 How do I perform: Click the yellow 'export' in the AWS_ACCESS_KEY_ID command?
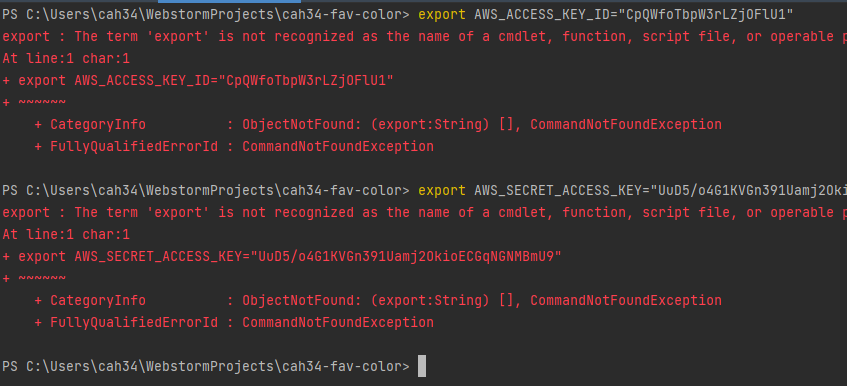pos(442,15)
